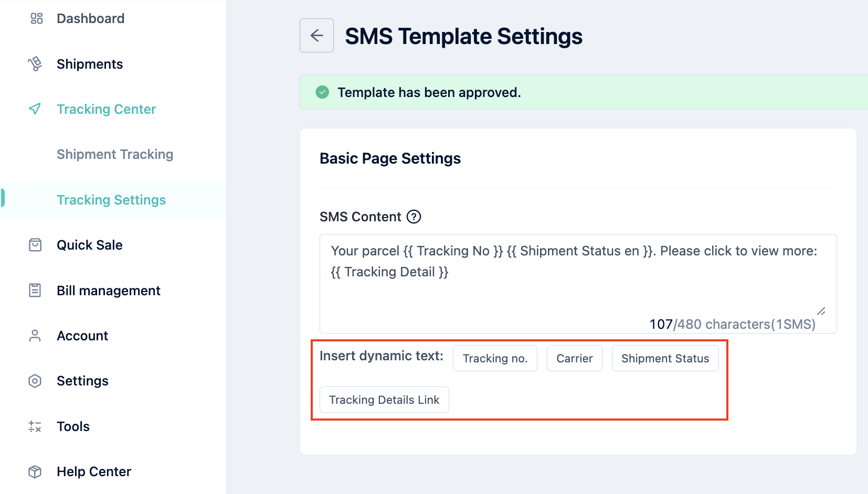Open the Dashboard menu item
Image resolution: width=868 pixels, height=494 pixels.
click(90, 19)
